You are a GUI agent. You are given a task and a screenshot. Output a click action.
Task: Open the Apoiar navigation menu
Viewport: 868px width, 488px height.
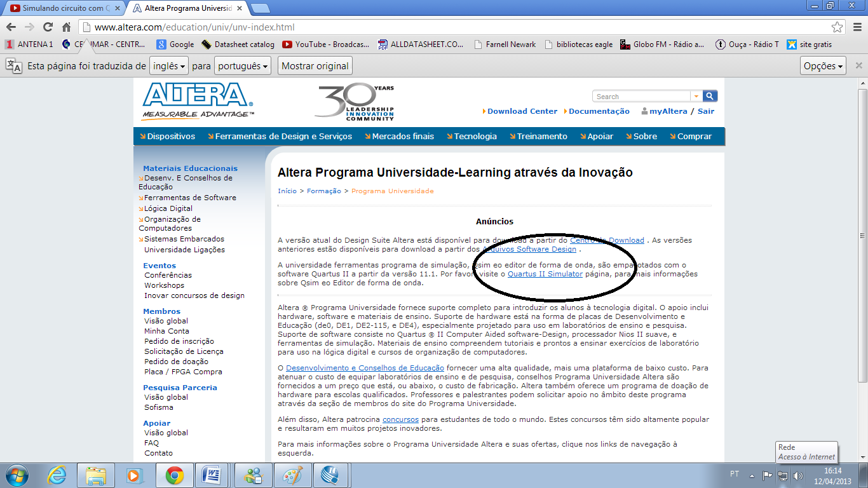597,136
